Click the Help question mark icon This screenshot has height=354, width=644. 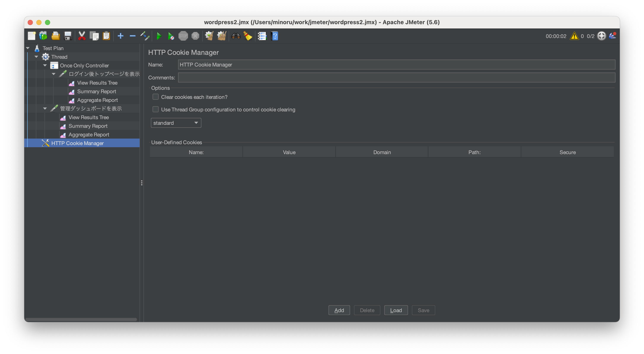point(274,36)
